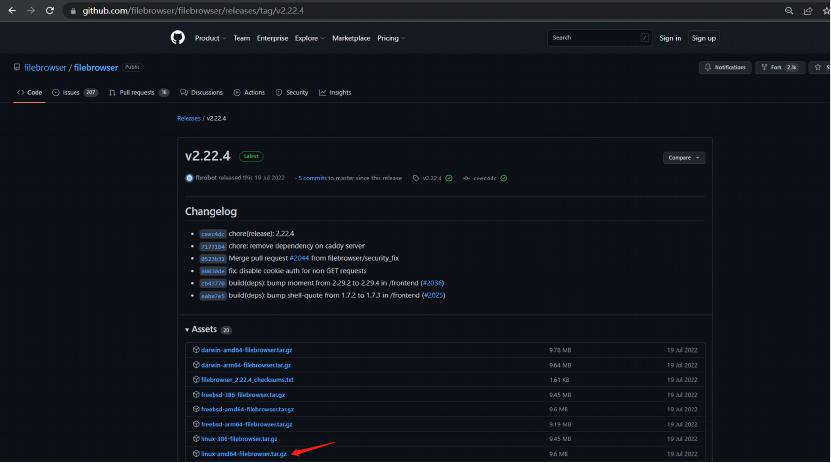The image size is (831, 463).
Task: Go back using the browser back arrow
Action: (x=12, y=11)
